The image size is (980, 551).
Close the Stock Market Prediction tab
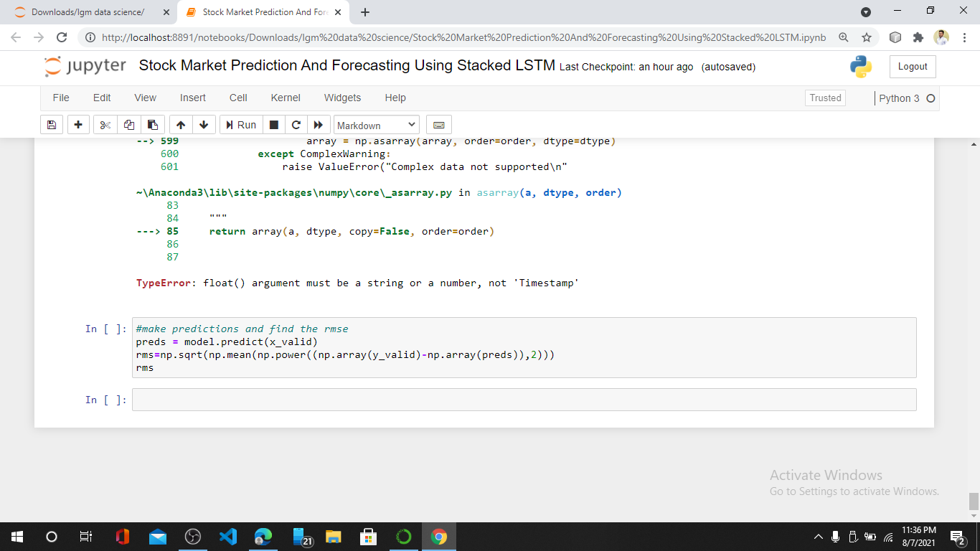338,12
